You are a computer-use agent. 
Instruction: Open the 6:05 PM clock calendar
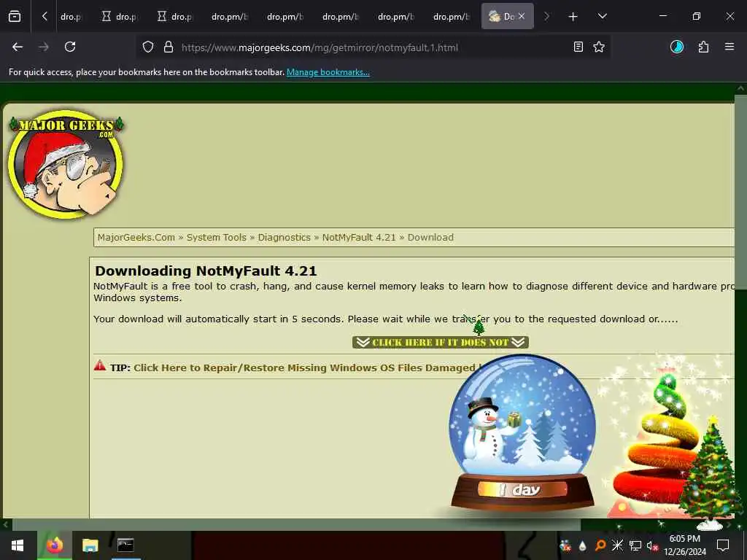click(x=684, y=545)
